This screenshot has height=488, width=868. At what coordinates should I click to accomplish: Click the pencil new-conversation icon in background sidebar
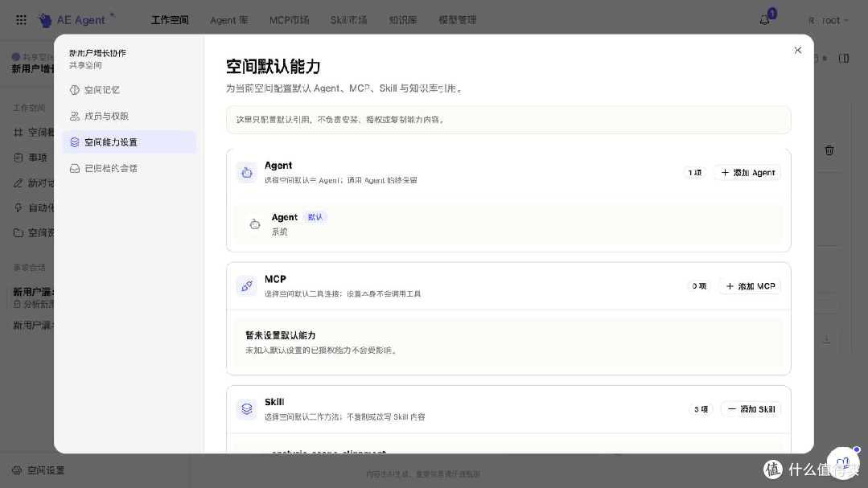coord(19,183)
